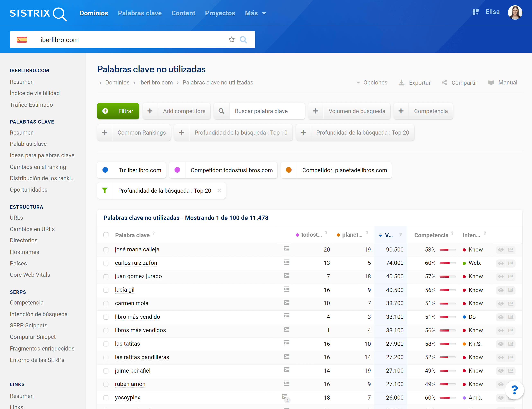Toggle eye icon for carmen mola row
532x409 pixels.
(501, 303)
